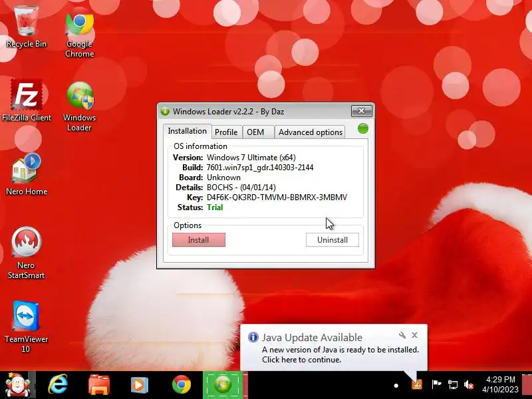The width and height of the screenshot is (532, 399).
Task: Close the Windows Loader window
Action: click(362, 111)
